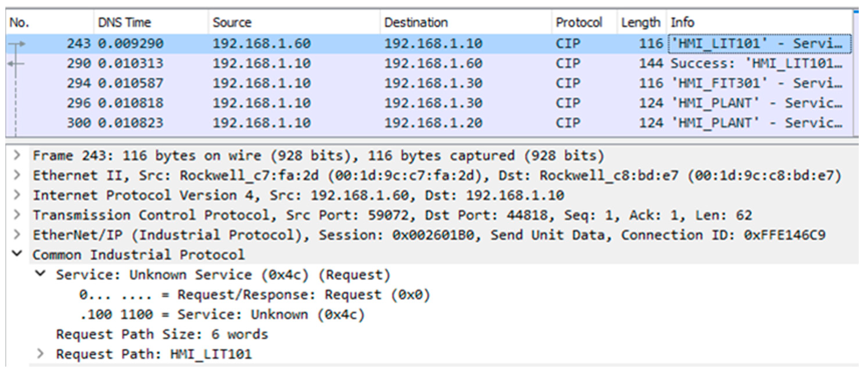Sort by the DNS Time column header

click(124, 23)
